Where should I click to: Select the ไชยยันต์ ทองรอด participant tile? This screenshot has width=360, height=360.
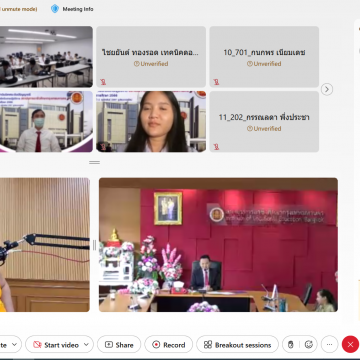151,57
